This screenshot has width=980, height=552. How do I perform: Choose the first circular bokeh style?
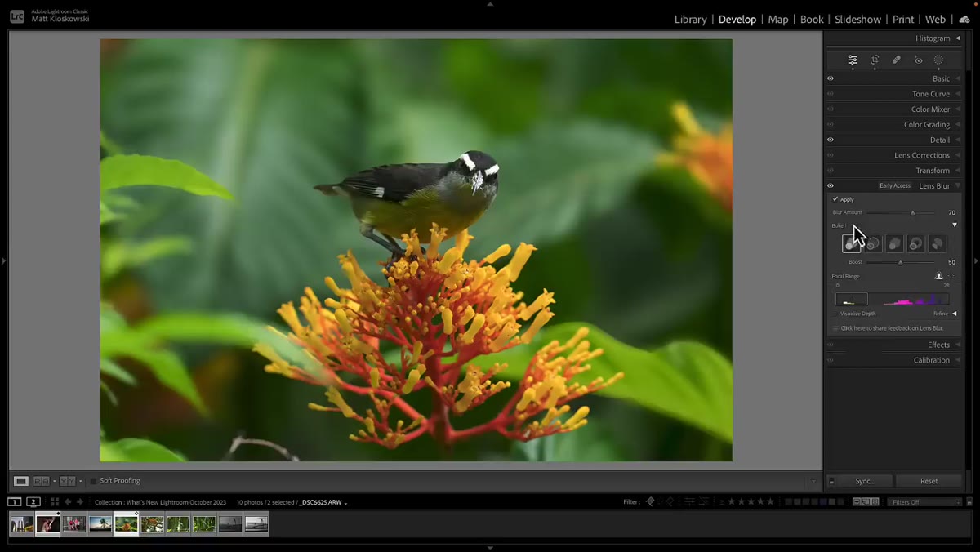(852, 243)
